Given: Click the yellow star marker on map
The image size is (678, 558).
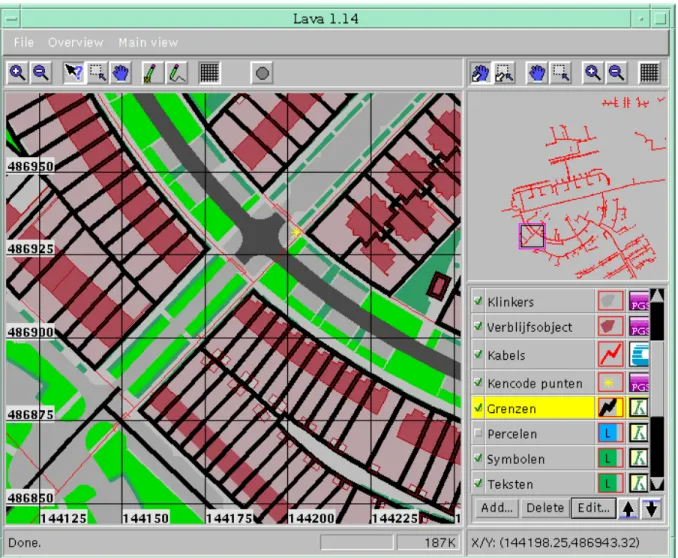Looking at the screenshot, I should click(296, 232).
